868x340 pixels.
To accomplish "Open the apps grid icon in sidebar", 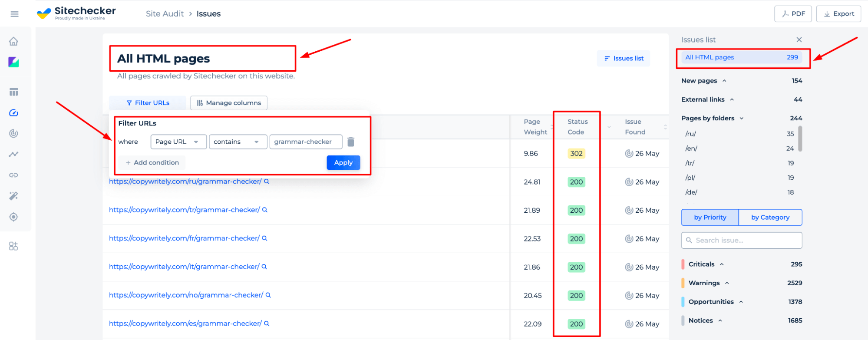I will click(14, 246).
